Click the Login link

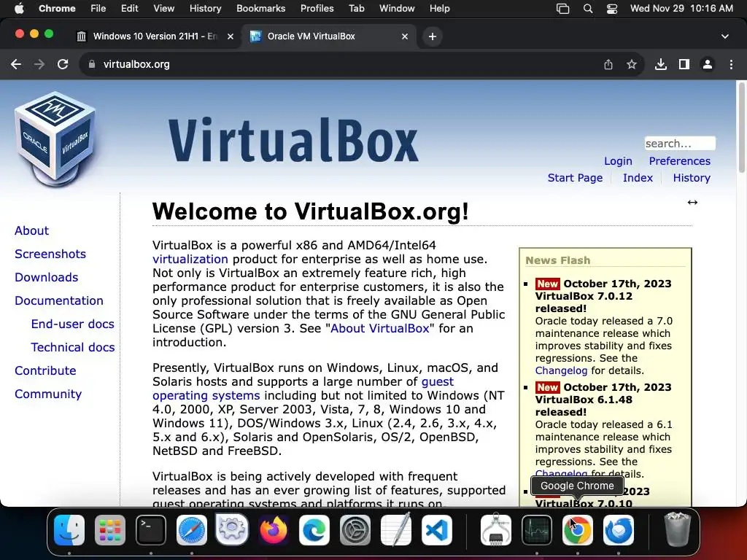tap(618, 161)
